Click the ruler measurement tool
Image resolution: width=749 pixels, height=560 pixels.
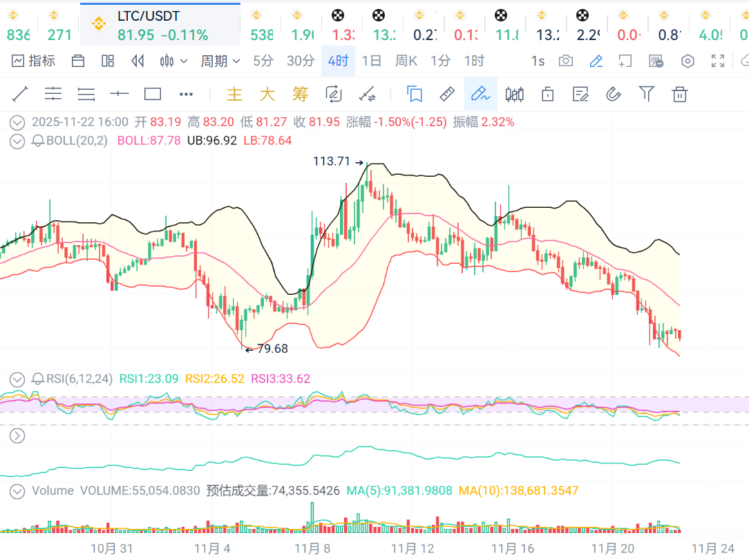[x=447, y=94]
